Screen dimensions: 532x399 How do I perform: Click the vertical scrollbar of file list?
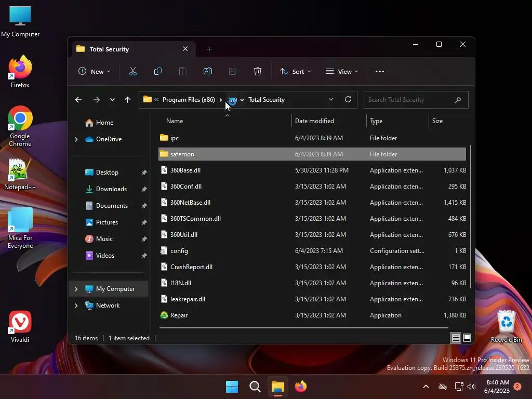coord(471,217)
